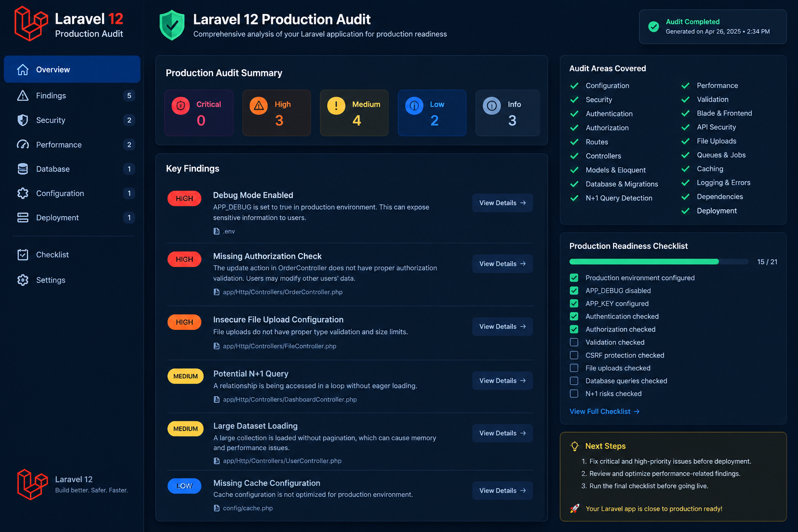
Task: Click the Blade & Frontend audit area
Action: coord(724,113)
